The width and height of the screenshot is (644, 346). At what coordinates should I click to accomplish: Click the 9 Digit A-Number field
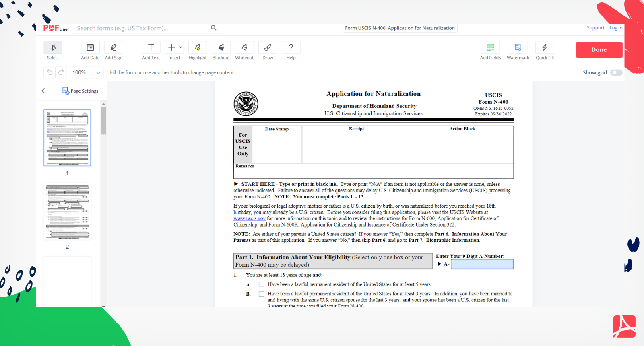point(482,264)
